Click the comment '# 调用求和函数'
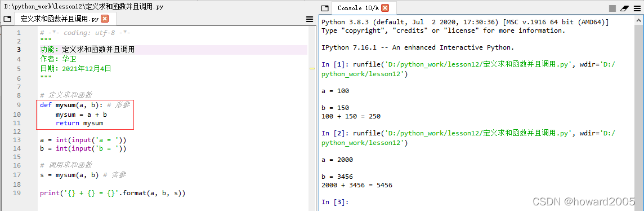Screen dimensions: 644x211 (x=66, y=165)
